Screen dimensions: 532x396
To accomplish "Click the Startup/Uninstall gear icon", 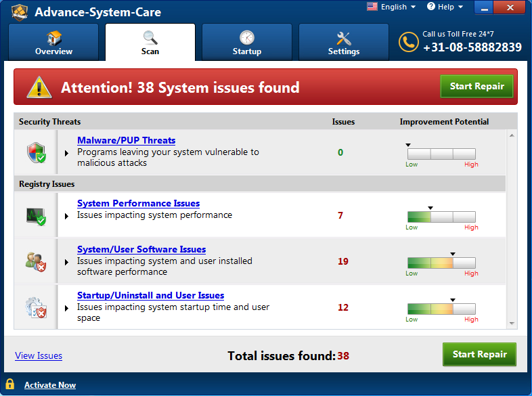I will [36, 308].
